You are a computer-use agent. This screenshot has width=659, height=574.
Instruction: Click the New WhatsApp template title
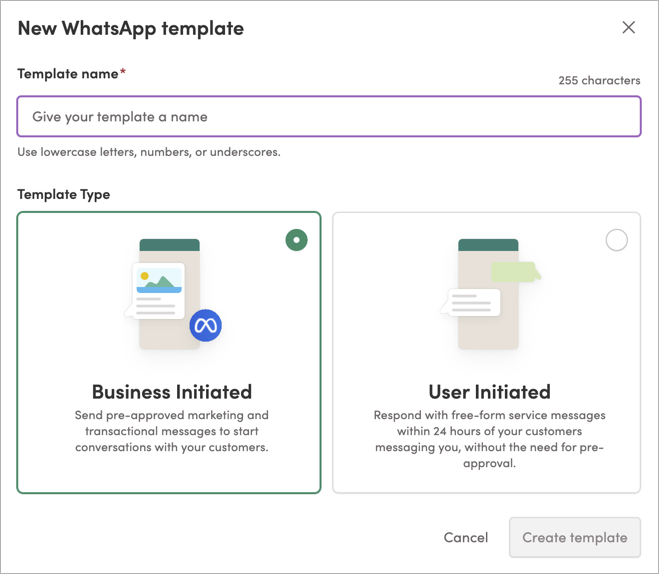(x=131, y=29)
